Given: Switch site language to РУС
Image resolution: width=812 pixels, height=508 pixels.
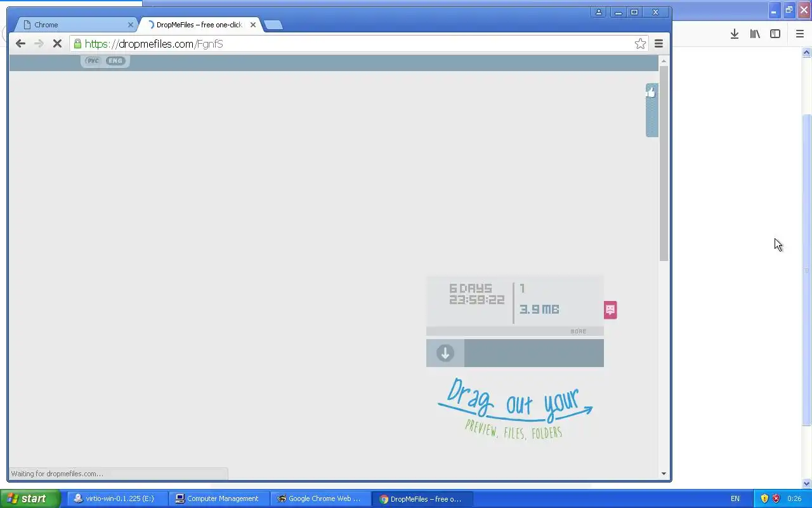Looking at the screenshot, I should [93, 61].
